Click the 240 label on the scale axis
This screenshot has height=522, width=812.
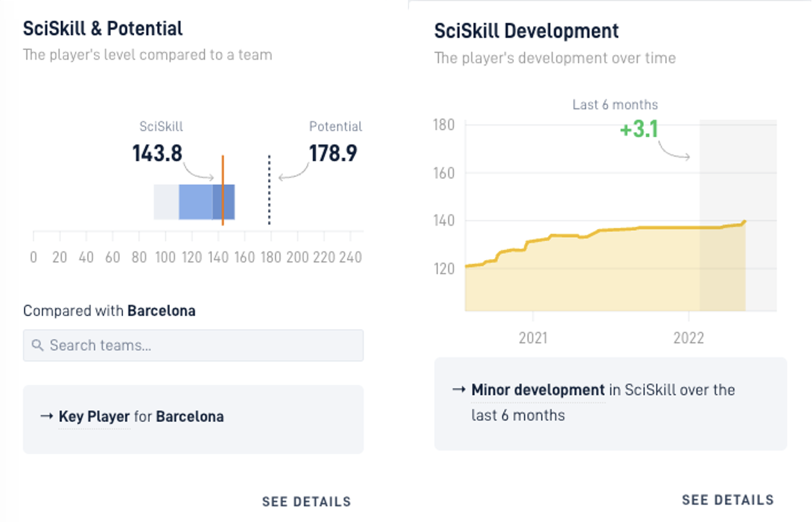click(350, 258)
